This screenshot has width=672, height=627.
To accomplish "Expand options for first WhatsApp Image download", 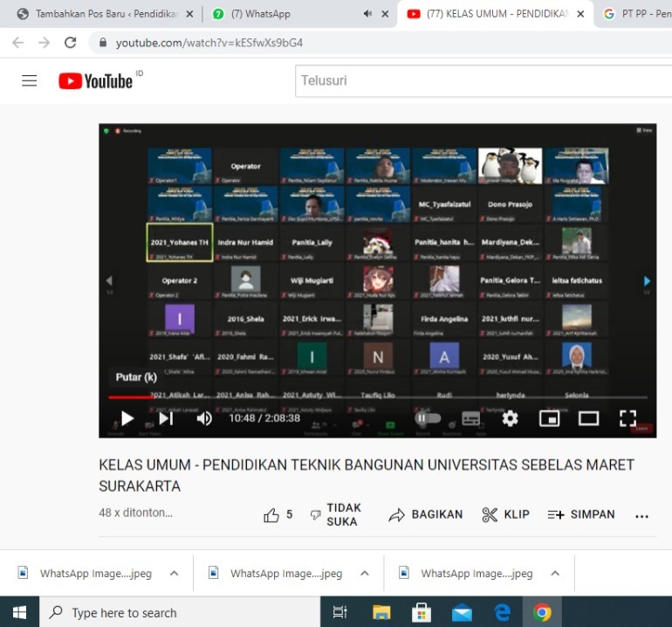I will coord(174,574).
